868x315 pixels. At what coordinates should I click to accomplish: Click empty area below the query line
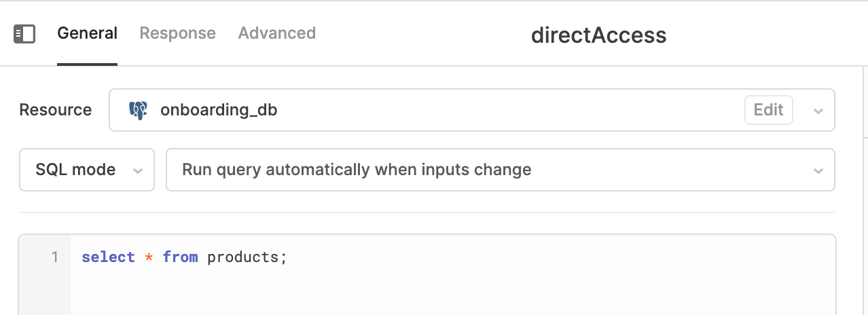point(452,293)
